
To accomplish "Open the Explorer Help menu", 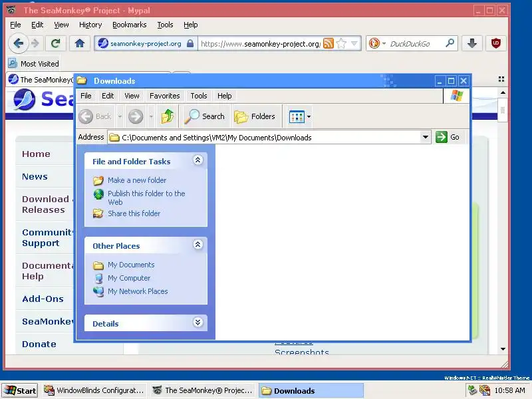I will (x=224, y=96).
